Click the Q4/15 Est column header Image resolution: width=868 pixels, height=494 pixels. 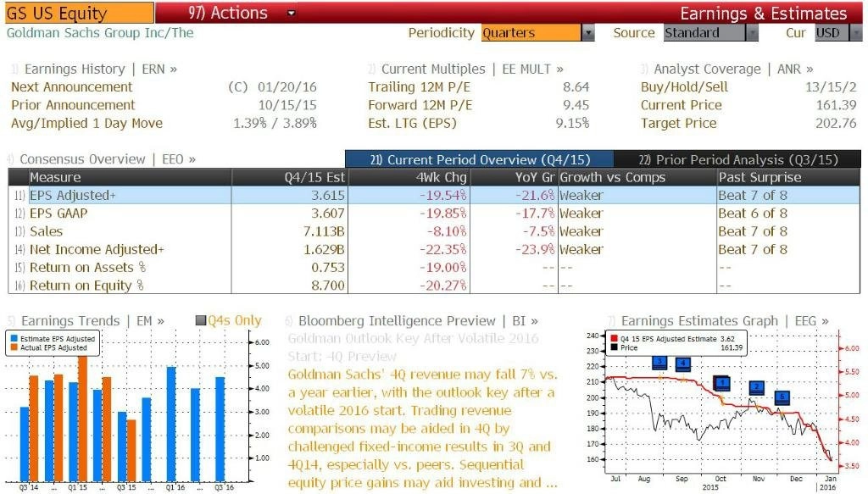point(290,178)
